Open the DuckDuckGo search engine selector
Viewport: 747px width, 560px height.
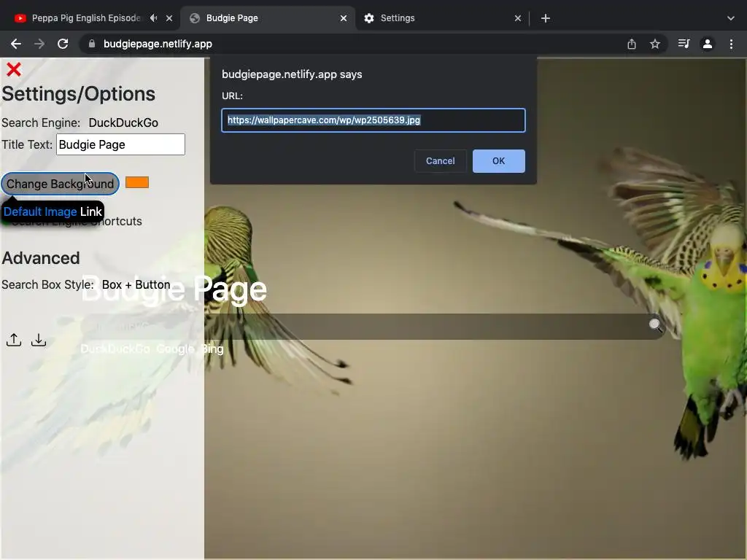click(x=123, y=122)
